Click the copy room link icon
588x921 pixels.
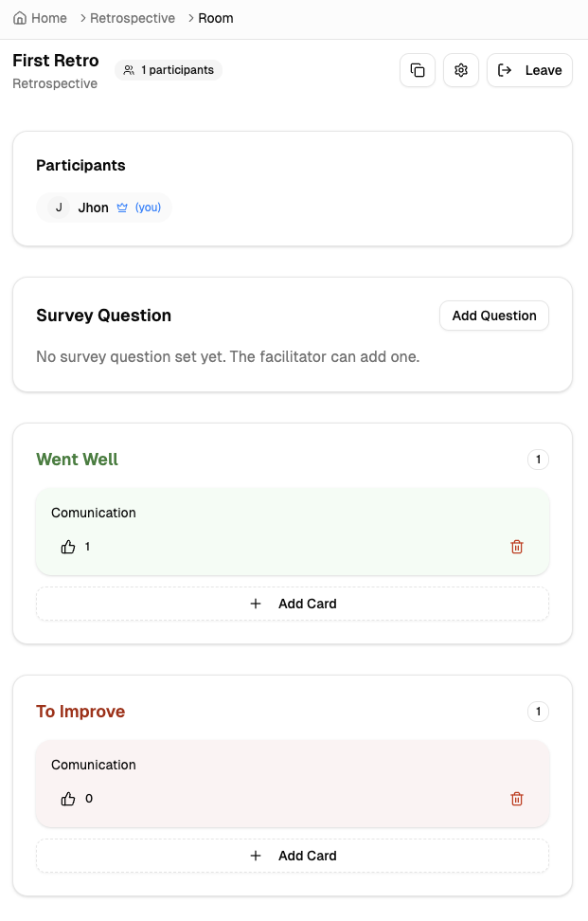point(418,70)
